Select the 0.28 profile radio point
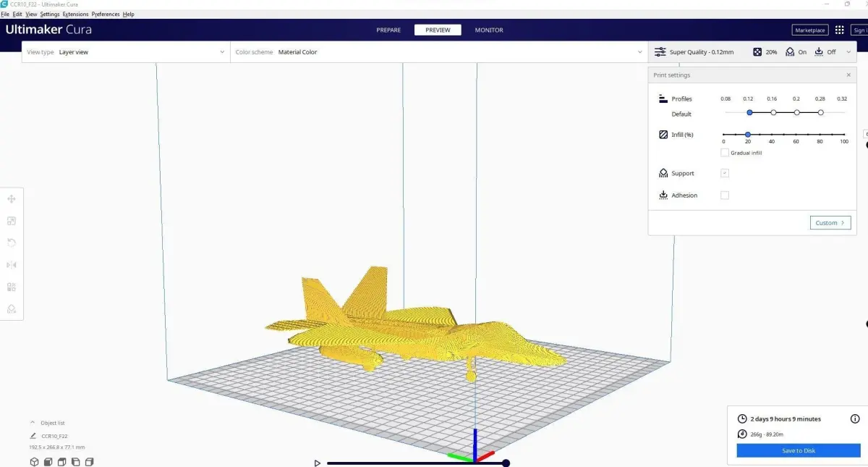 point(820,112)
